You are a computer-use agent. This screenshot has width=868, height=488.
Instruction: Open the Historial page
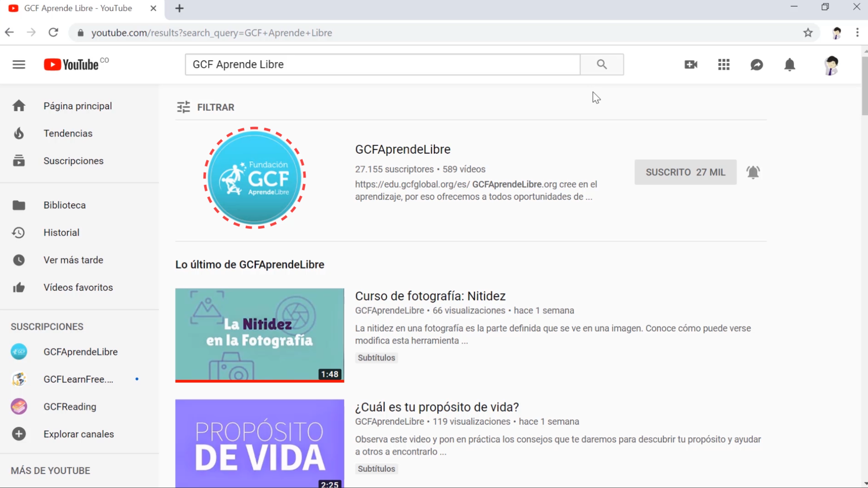(61, 232)
